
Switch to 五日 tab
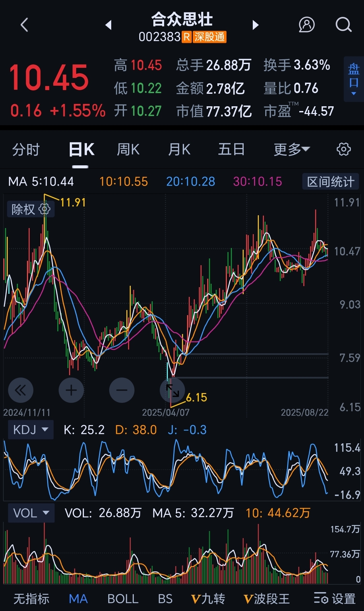click(231, 149)
